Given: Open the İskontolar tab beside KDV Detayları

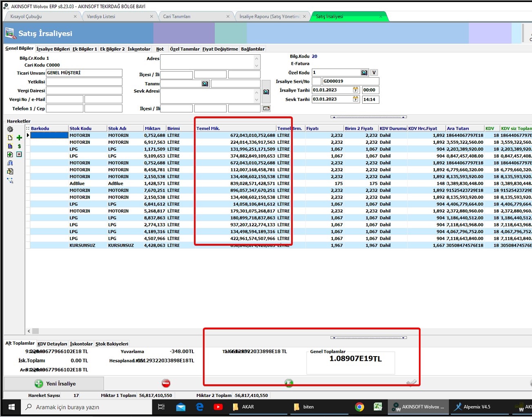Looking at the screenshot, I should pyautogui.click(x=81, y=344).
